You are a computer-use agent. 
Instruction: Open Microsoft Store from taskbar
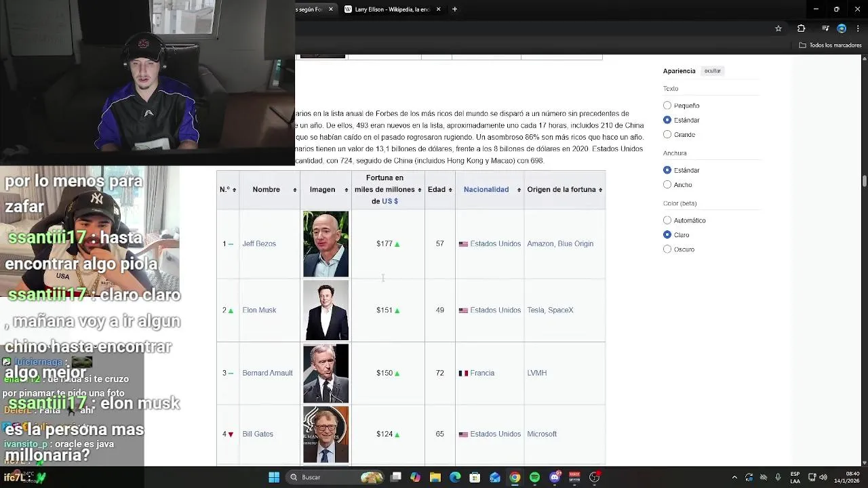475,477
